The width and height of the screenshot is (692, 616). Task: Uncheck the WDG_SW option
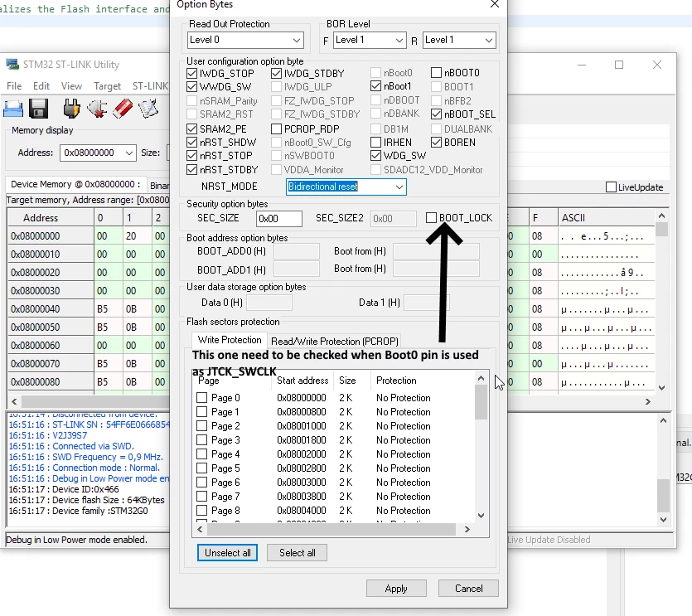(375, 155)
